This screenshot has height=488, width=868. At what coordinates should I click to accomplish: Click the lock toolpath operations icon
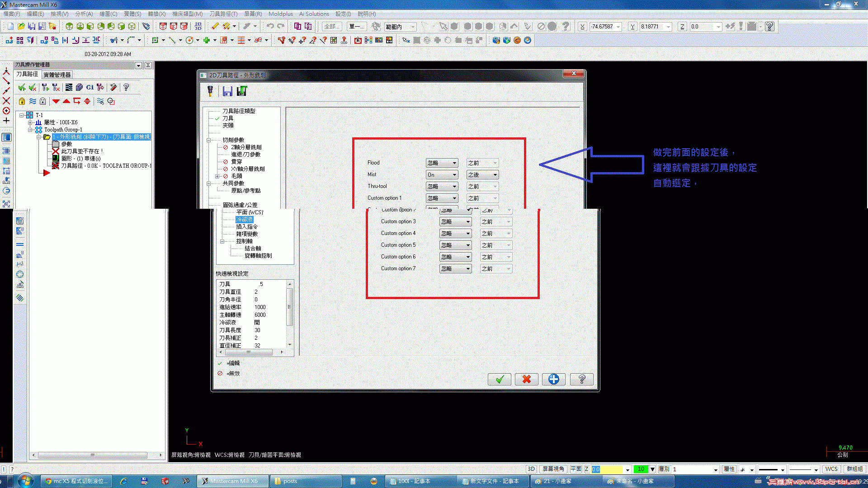point(22,101)
